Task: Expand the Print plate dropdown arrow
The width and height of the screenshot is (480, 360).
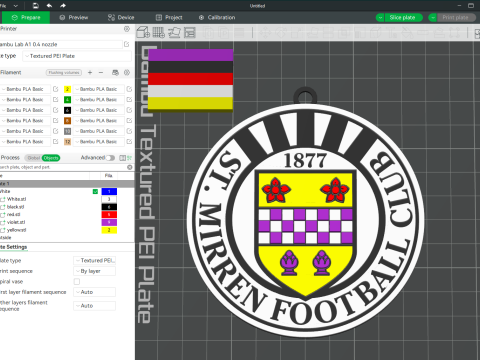Action: 432,18
